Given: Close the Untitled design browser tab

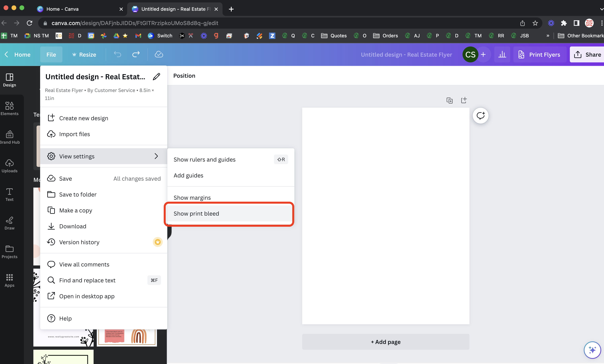Looking at the screenshot, I should click(216, 9).
